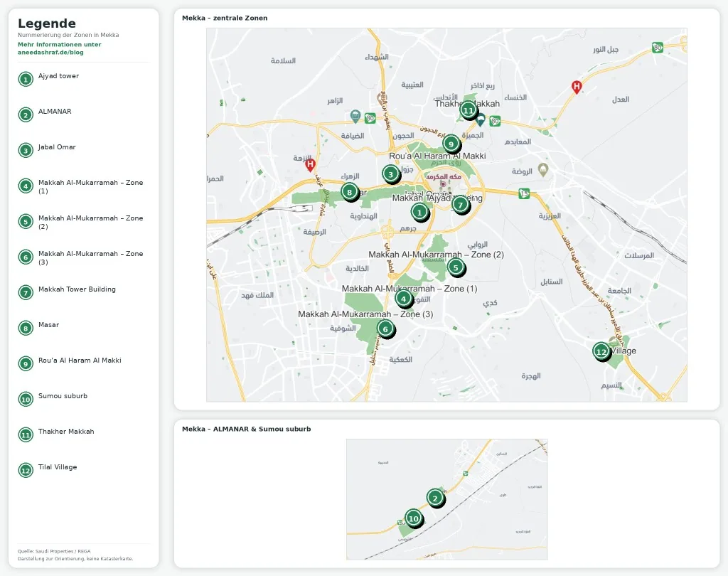
Task: Select map marker 8 on central map
Action: [x=350, y=191]
